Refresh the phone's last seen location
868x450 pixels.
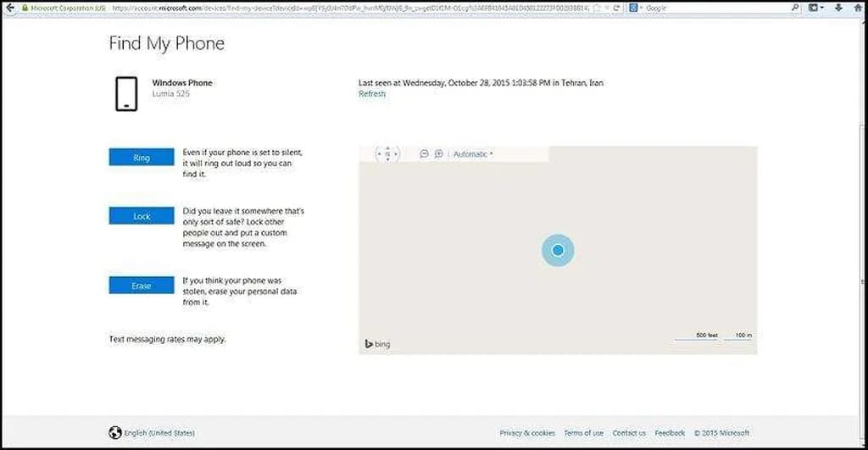[372, 94]
